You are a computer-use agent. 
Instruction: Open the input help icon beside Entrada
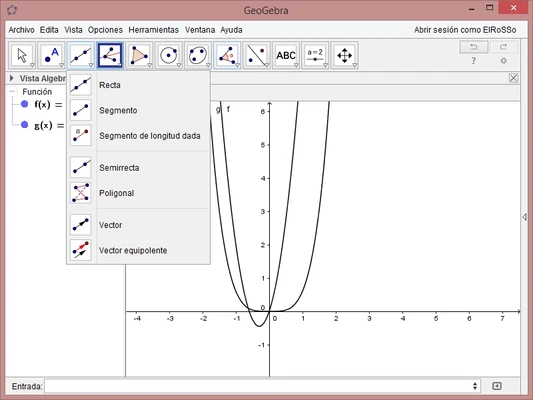(497, 386)
